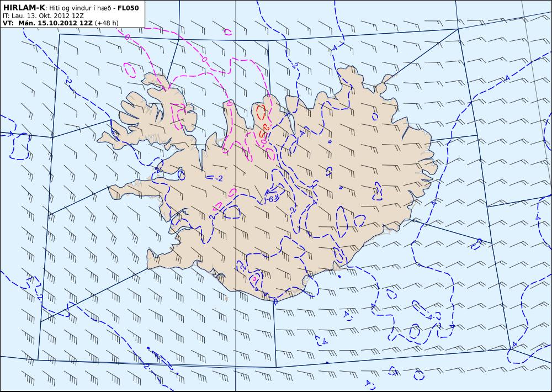The image size is (552, 392).
Task: Click the 'Mán. 15.10.2012 12Z' valid time
Action: coord(55,23)
